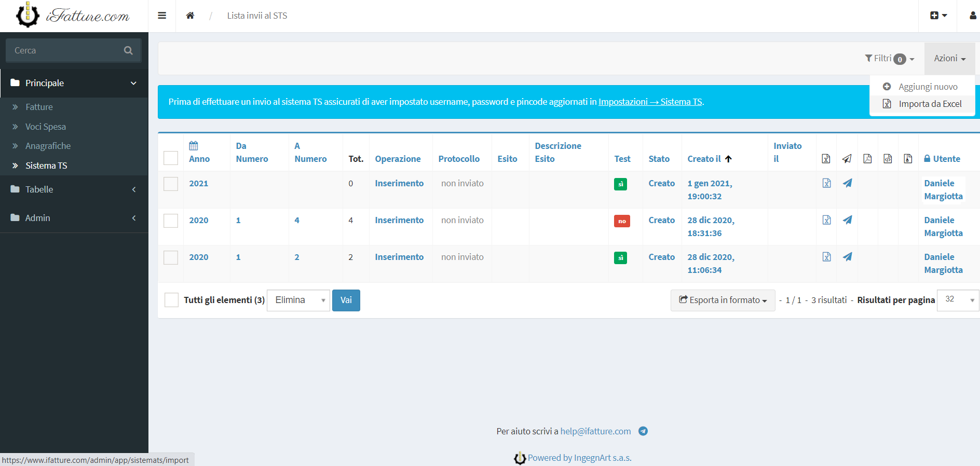Click the search magnifier icon

point(128,50)
